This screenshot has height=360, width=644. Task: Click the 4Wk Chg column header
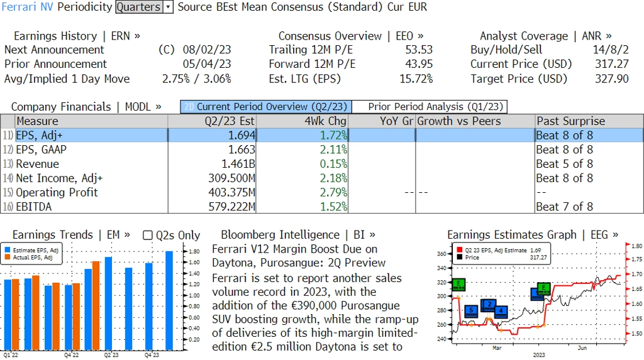pyautogui.click(x=302, y=121)
